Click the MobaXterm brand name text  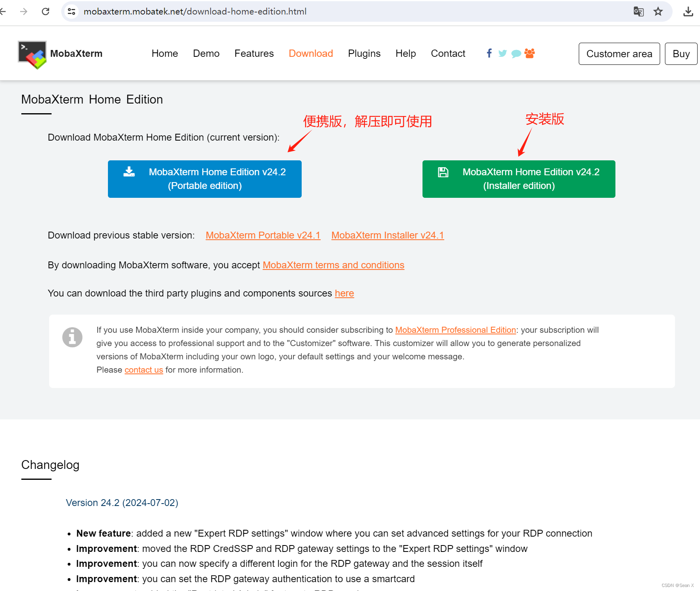pos(76,54)
